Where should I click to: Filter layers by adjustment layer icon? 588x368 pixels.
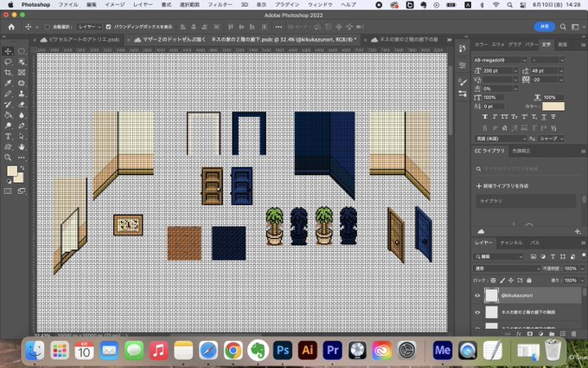(x=543, y=256)
